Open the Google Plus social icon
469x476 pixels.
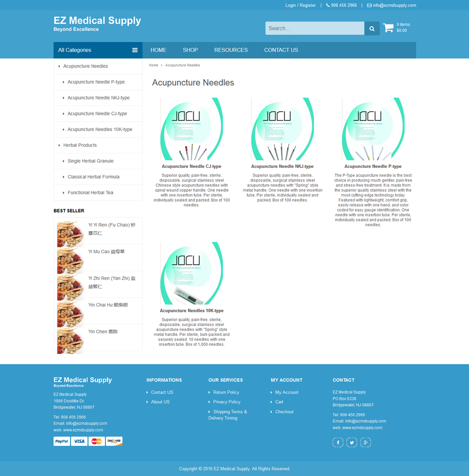(x=365, y=442)
